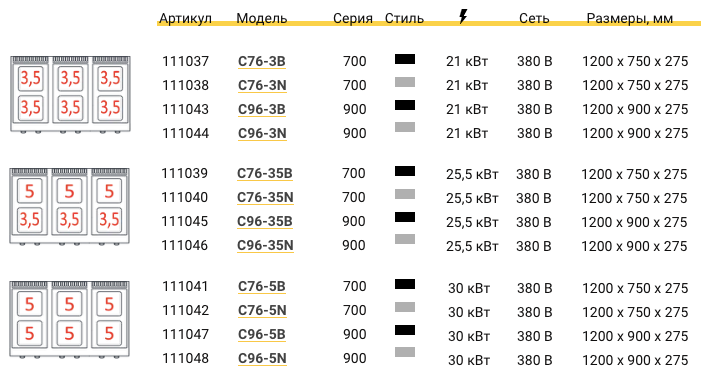Open model link C76-3N
The width and height of the screenshot is (701, 379).
[262, 85]
